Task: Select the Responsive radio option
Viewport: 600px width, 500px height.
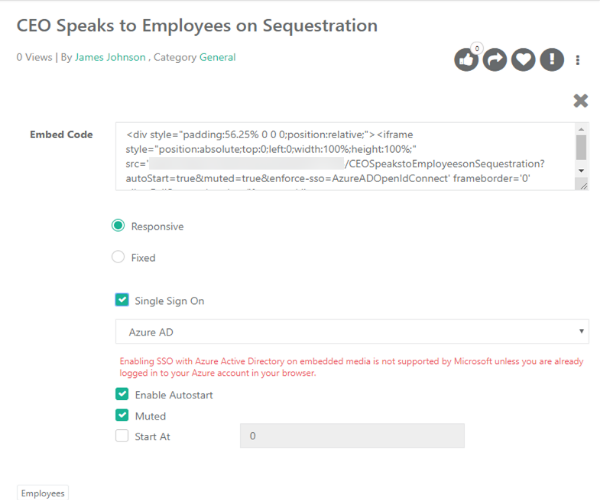Action: tap(120, 226)
